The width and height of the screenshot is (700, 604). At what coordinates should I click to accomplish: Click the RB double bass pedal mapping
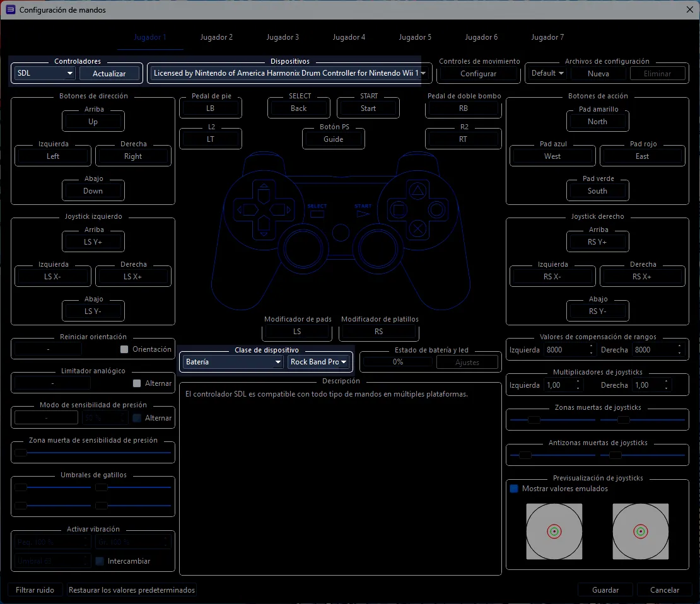[x=464, y=108]
